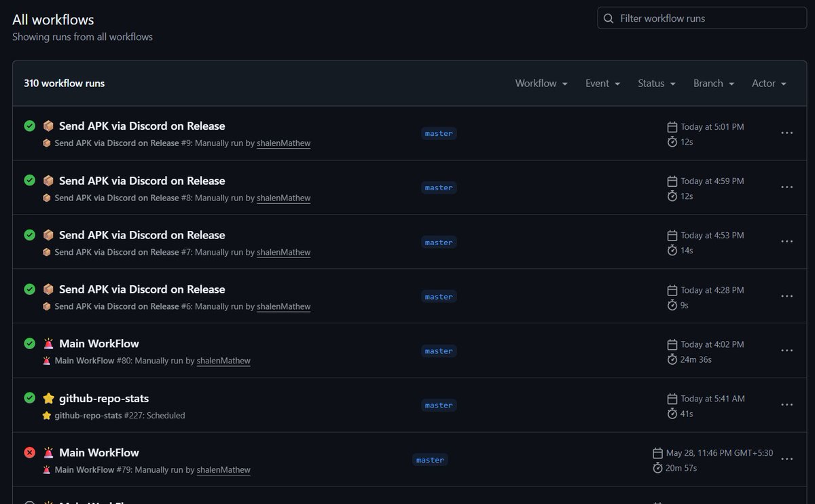
Task: Open failed Main WorkFlow run #79 title
Action: click(x=99, y=452)
